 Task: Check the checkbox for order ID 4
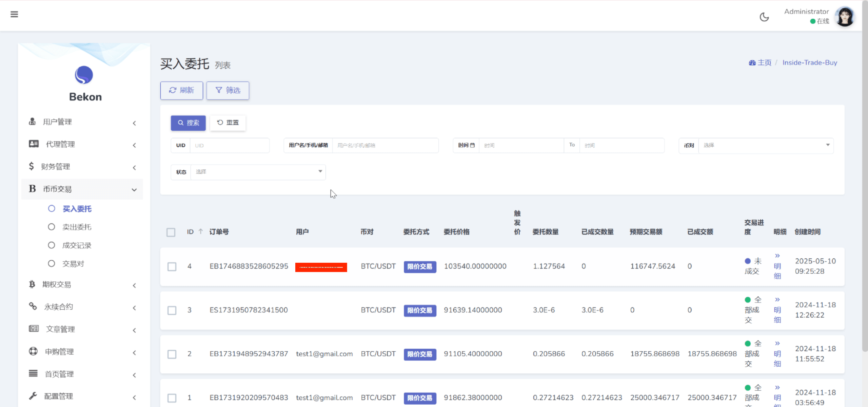(x=172, y=266)
